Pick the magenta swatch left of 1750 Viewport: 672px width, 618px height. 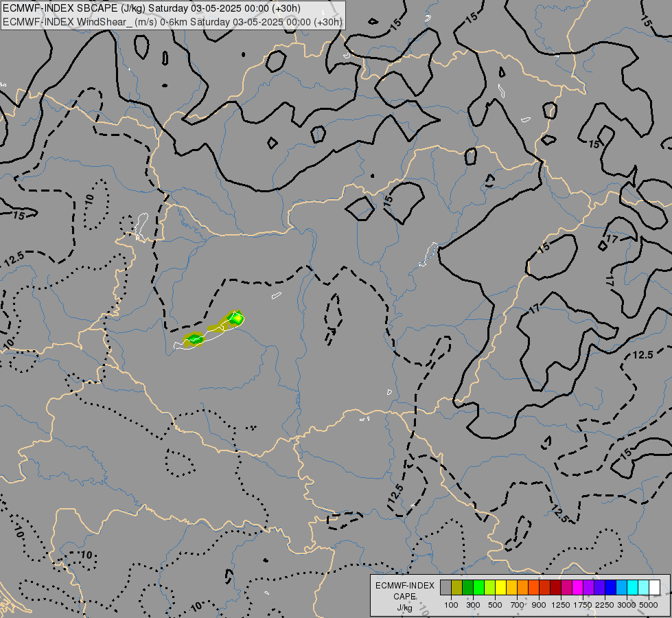pyautogui.click(x=578, y=587)
